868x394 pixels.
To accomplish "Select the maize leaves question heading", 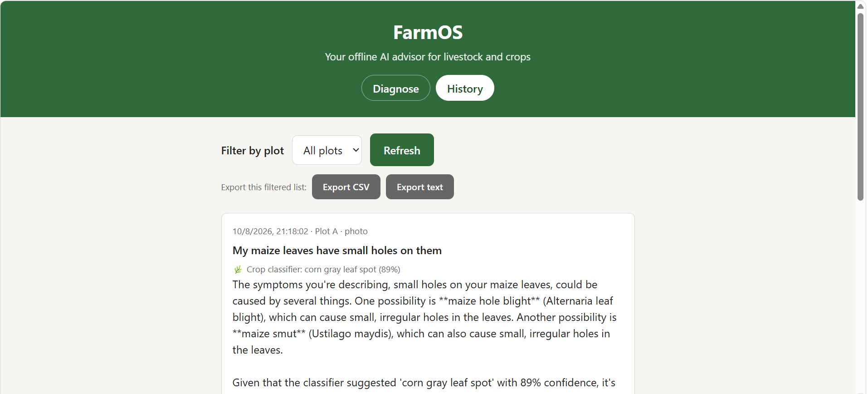I will (337, 251).
